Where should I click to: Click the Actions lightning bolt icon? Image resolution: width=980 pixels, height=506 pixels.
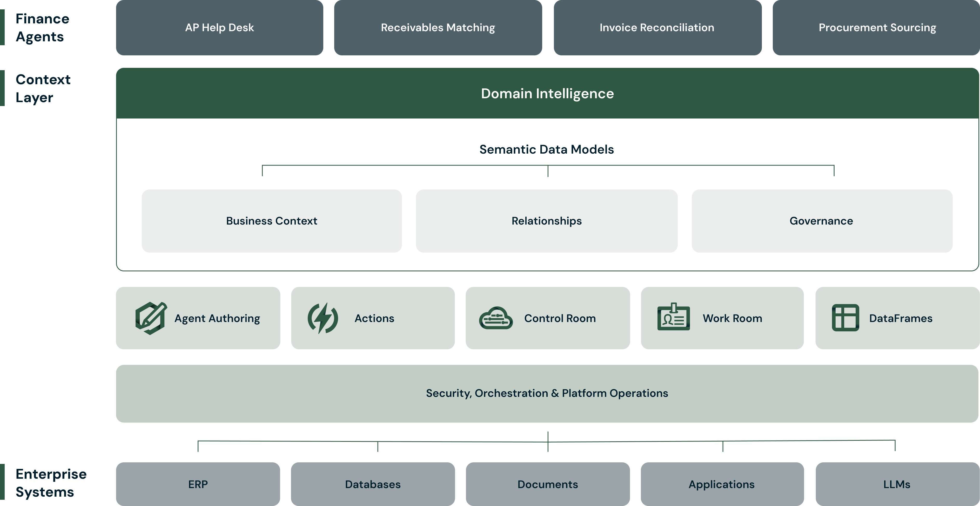(x=323, y=318)
